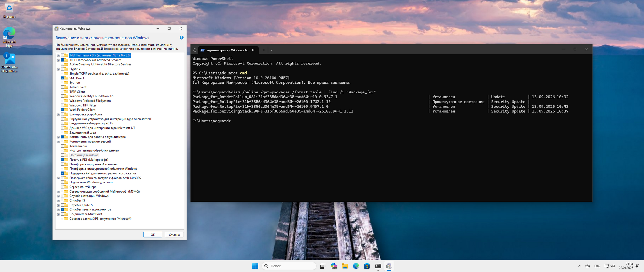Open Task View from the taskbar
Image resolution: width=644 pixels, height=272 pixels.
pyautogui.click(x=322, y=266)
